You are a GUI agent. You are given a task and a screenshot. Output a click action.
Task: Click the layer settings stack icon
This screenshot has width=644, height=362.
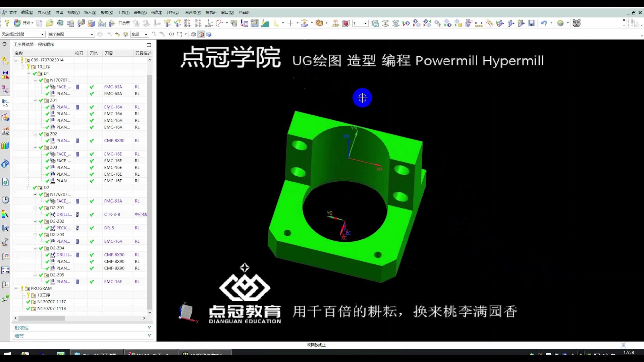(x=375, y=23)
